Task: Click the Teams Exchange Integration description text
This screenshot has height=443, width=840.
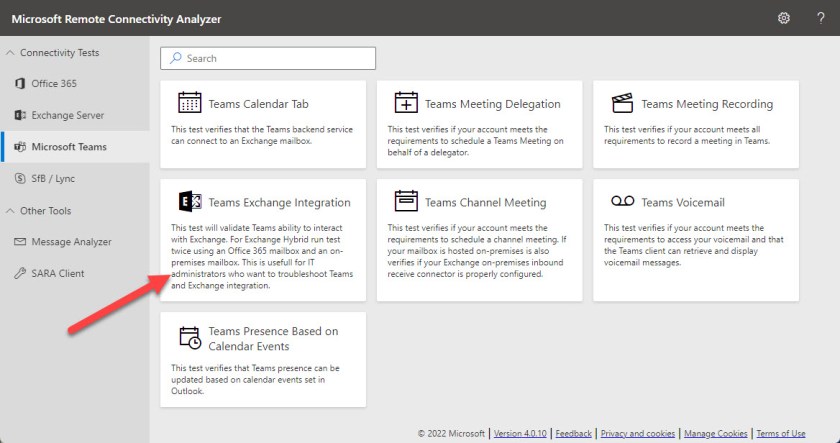Action: coord(262,257)
